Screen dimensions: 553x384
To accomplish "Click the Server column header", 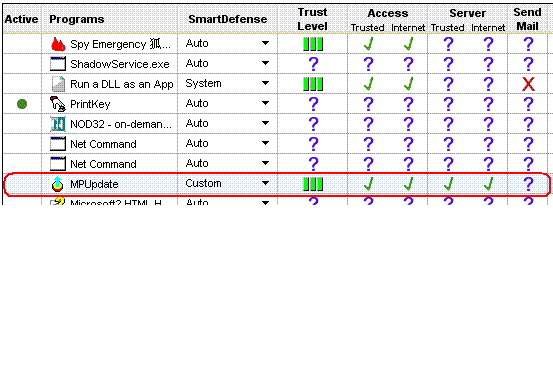I will click(x=468, y=13).
